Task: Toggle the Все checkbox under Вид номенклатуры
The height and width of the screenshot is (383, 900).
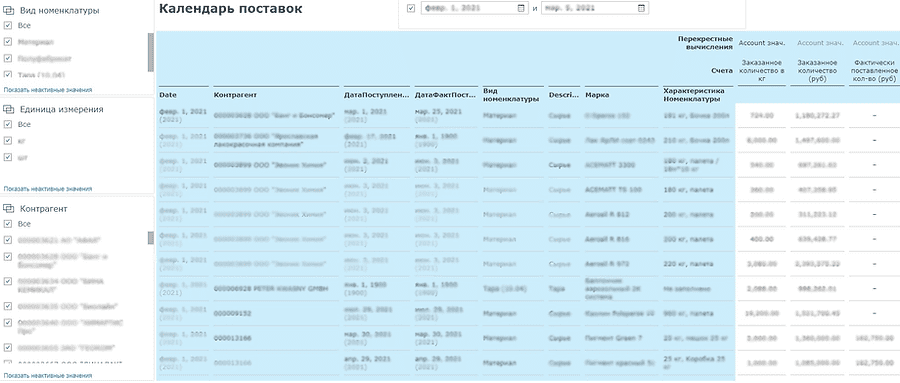Action: tap(8, 25)
